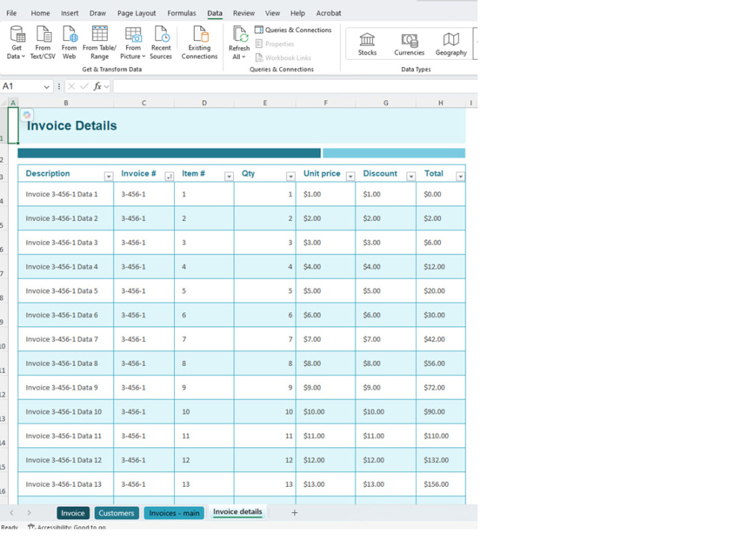
Task: Switch to the Insert ribbon tab
Action: pos(69,13)
